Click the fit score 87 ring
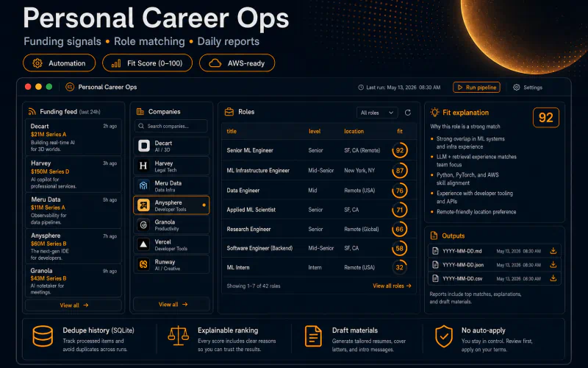Viewport: 588px width, 368px height. pos(400,171)
